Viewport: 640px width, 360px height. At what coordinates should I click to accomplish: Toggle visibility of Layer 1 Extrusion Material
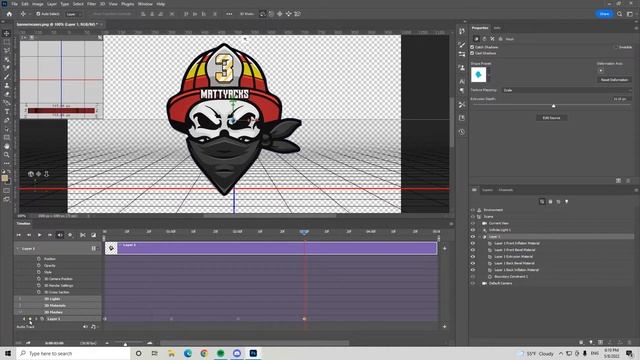coord(473,257)
